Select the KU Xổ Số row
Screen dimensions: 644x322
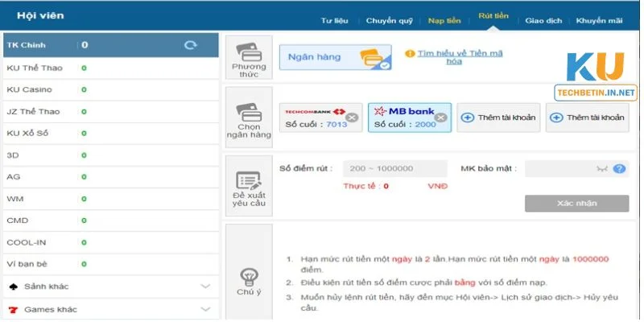[x=111, y=134]
